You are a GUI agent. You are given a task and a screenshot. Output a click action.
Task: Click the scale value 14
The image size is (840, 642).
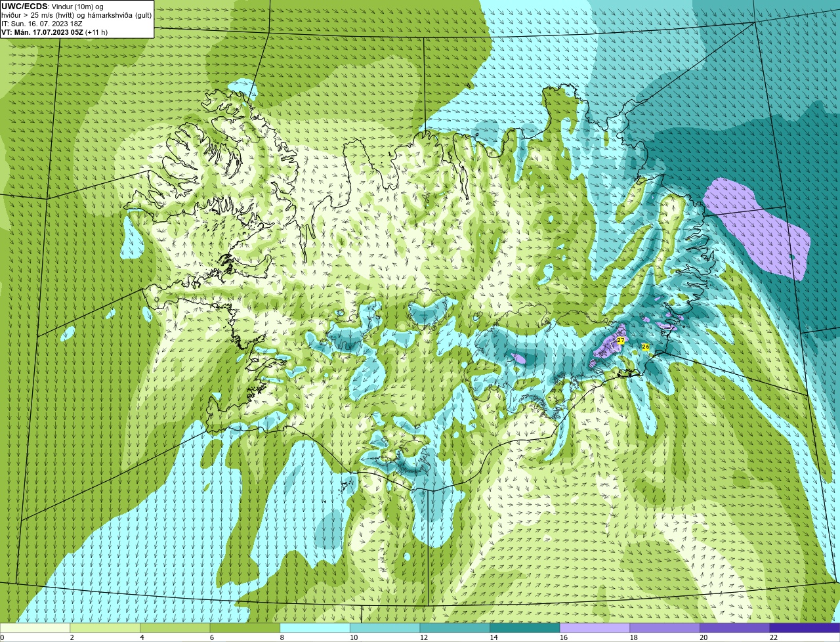click(493, 637)
